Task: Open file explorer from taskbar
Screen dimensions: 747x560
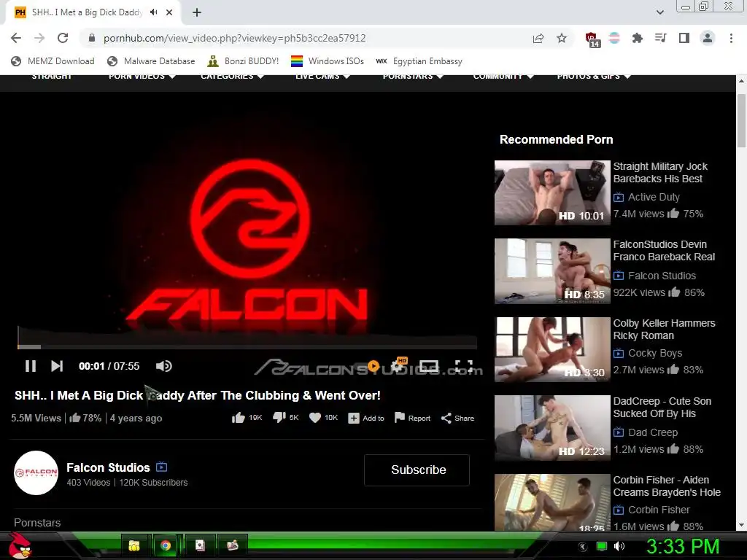Action: click(x=134, y=545)
